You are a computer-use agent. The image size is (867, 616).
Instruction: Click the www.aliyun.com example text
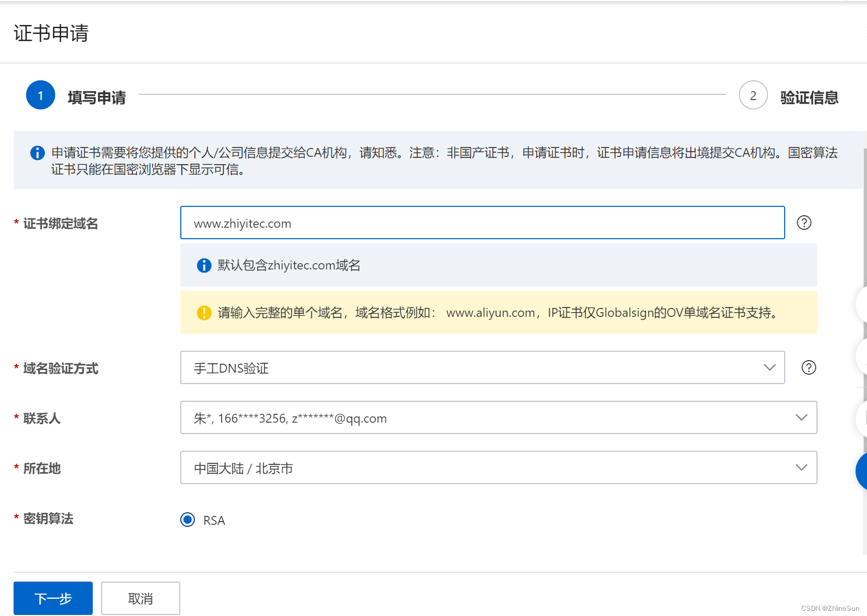(491, 313)
